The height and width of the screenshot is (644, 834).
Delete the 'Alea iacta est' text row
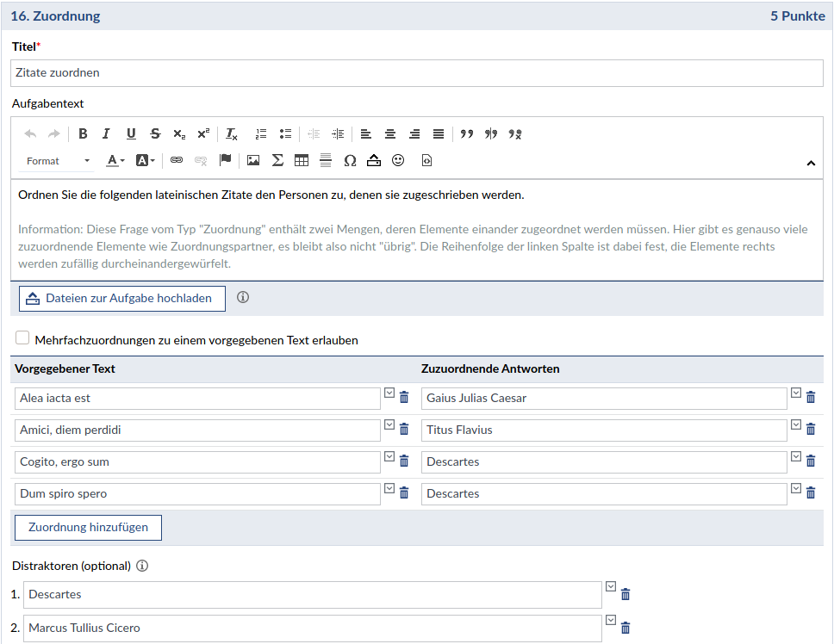click(x=404, y=398)
